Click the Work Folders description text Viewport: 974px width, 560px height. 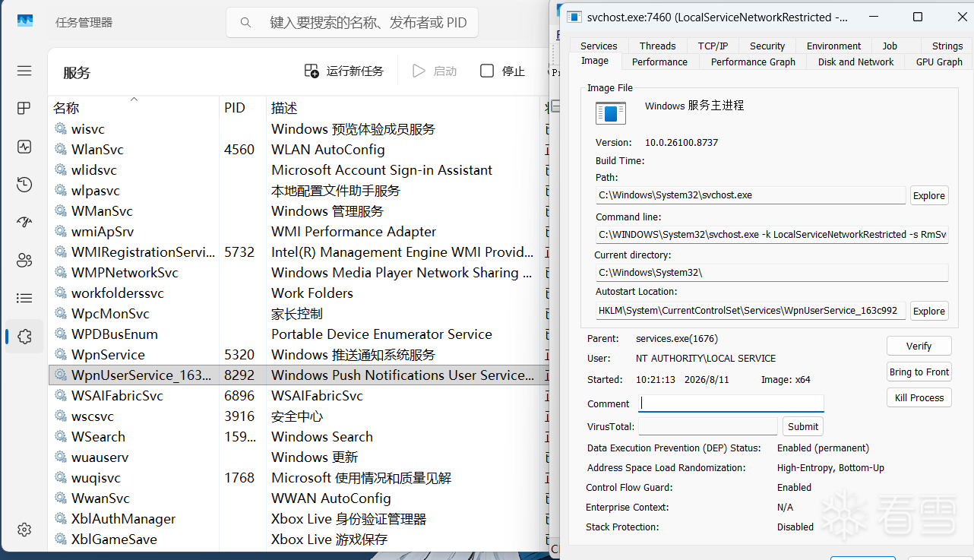tap(312, 293)
